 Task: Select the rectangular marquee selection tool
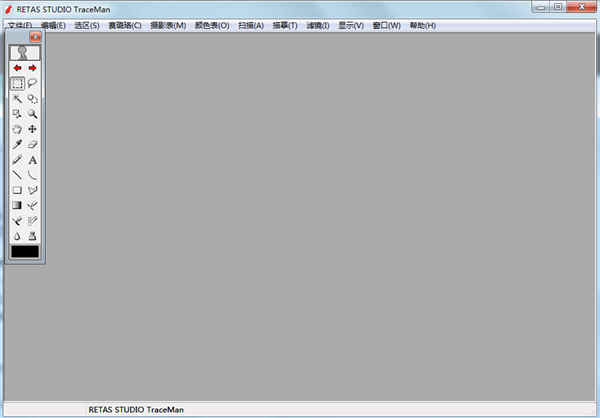pos(17,83)
